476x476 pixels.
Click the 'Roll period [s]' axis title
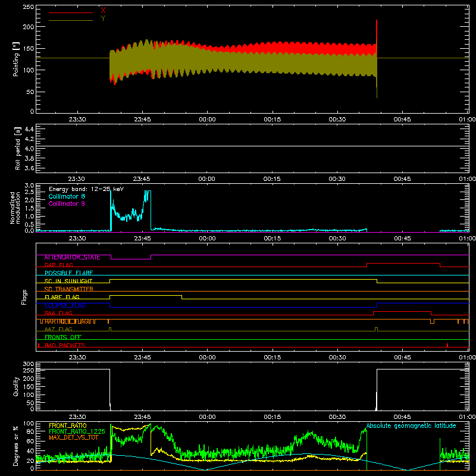pos(18,148)
